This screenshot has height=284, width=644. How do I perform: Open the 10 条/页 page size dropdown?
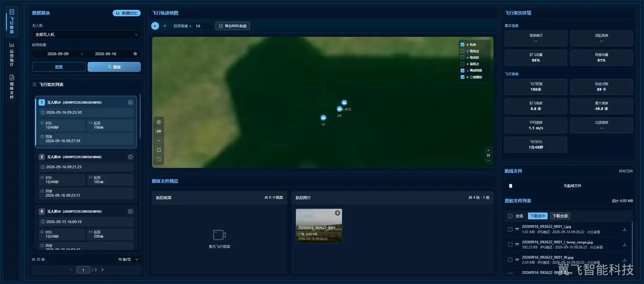click(128, 259)
